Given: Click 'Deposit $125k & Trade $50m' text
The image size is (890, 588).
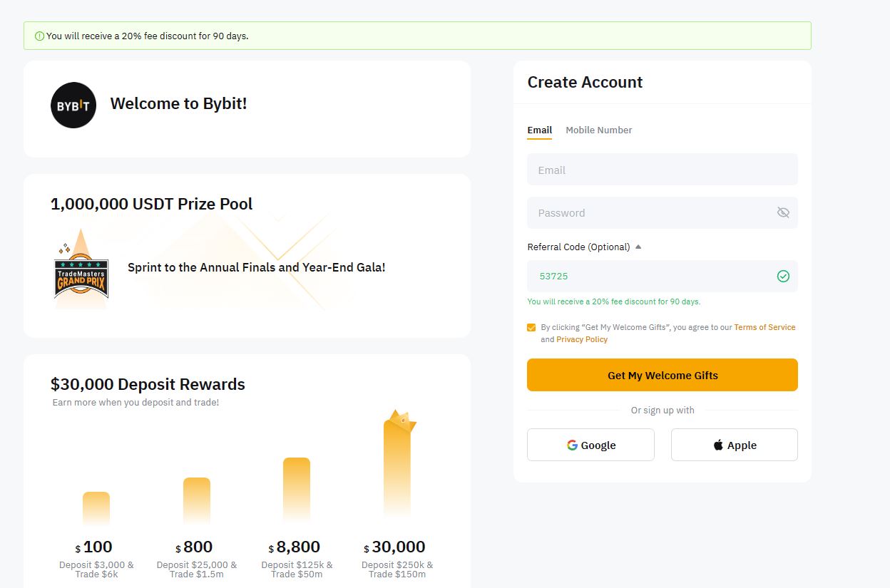Looking at the screenshot, I should (x=297, y=569).
